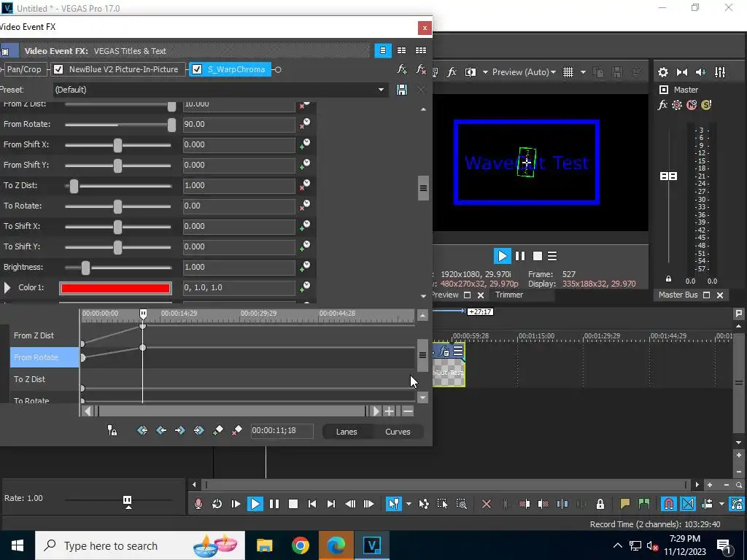Toggle Loop Playback button
This screenshot has height=560, width=747.
pyautogui.click(x=217, y=504)
